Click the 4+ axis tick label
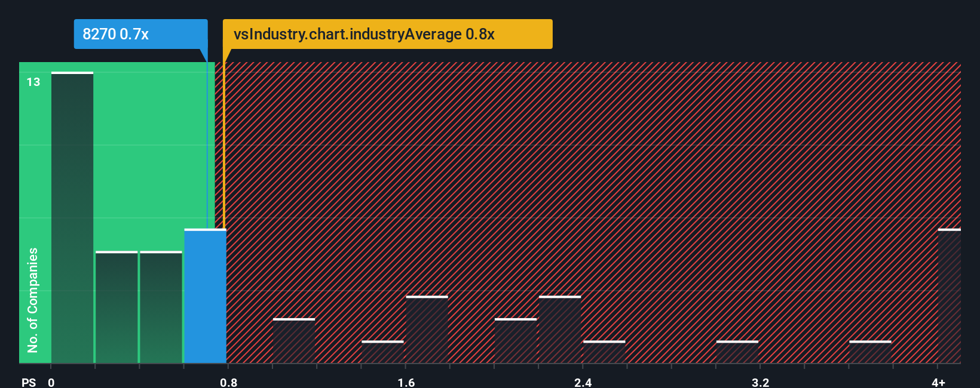The width and height of the screenshot is (980, 388). pyautogui.click(x=939, y=382)
